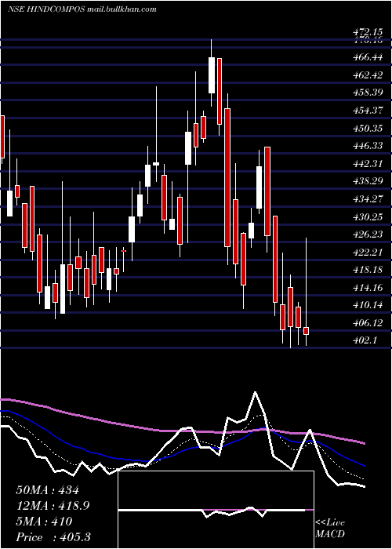Click the Live MACD label
Screen dimensions: 392x549
coord(330,529)
